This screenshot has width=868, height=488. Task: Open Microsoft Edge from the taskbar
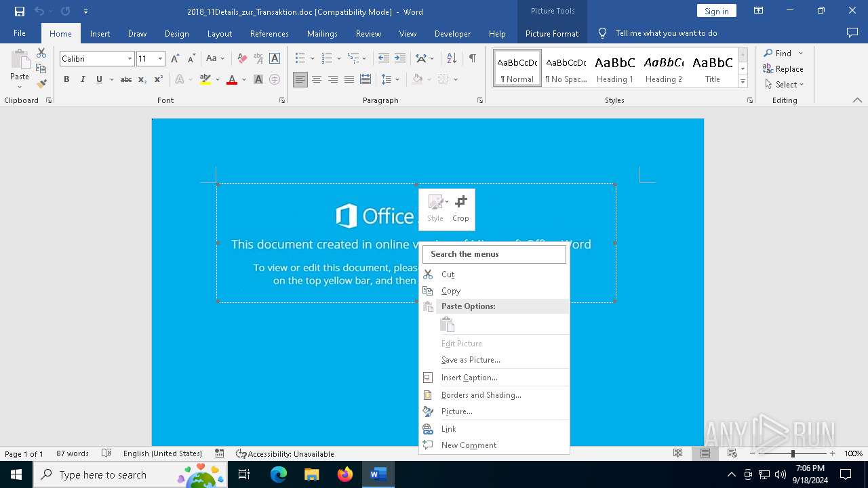tap(279, 474)
